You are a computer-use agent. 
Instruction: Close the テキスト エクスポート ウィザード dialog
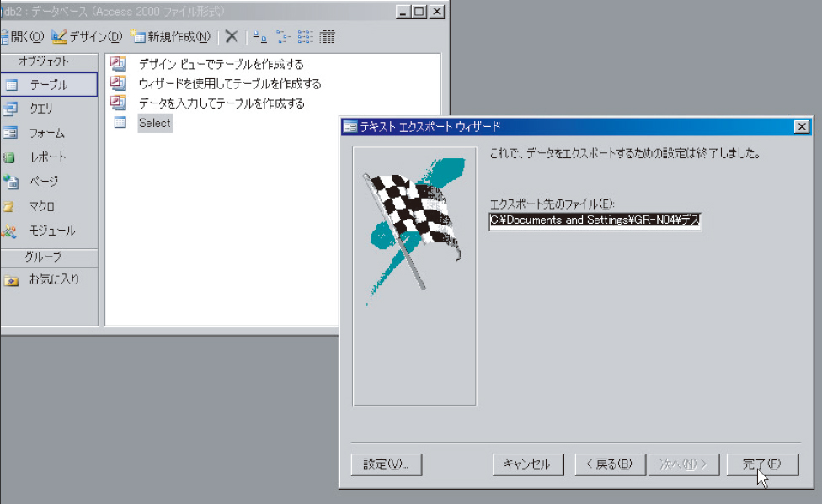pos(801,127)
